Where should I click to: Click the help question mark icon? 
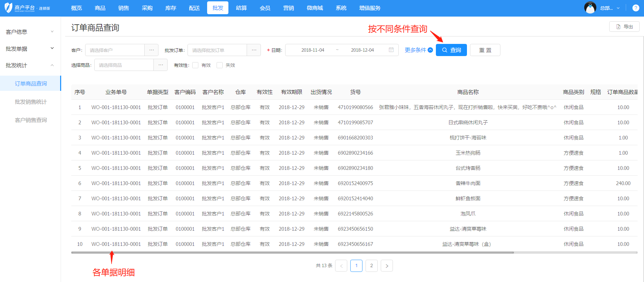(636, 8)
